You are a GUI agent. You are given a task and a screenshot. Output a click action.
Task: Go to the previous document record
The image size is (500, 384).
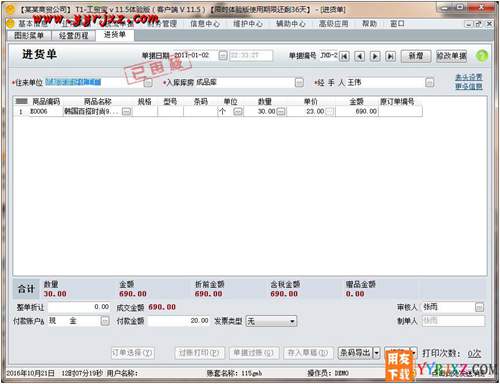359,56
